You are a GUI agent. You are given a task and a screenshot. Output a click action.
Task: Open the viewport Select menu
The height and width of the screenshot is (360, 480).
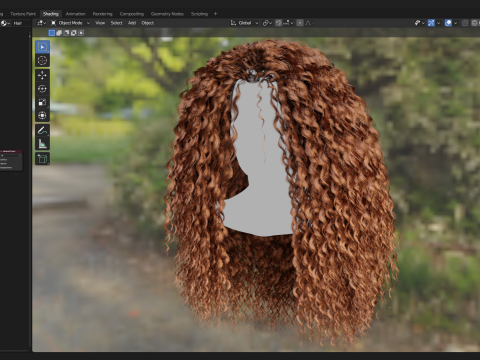click(116, 23)
